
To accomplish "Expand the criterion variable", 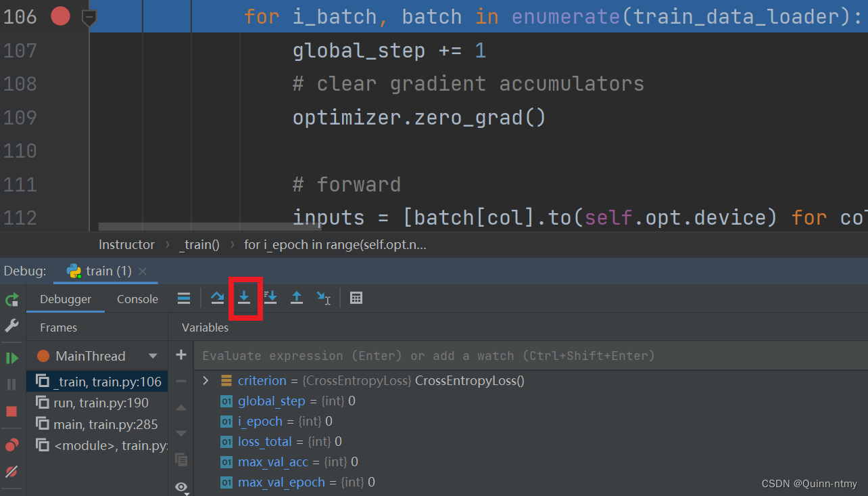I will (206, 381).
